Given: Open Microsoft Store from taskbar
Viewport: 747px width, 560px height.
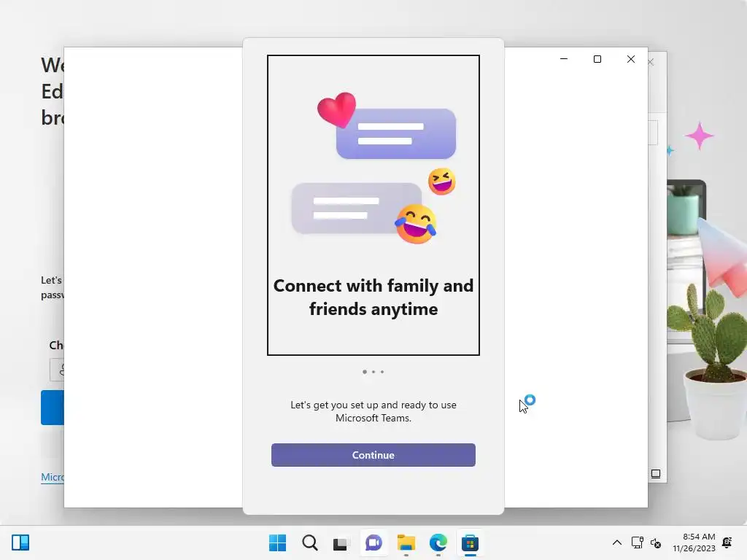Looking at the screenshot, I should coord(470,542).
